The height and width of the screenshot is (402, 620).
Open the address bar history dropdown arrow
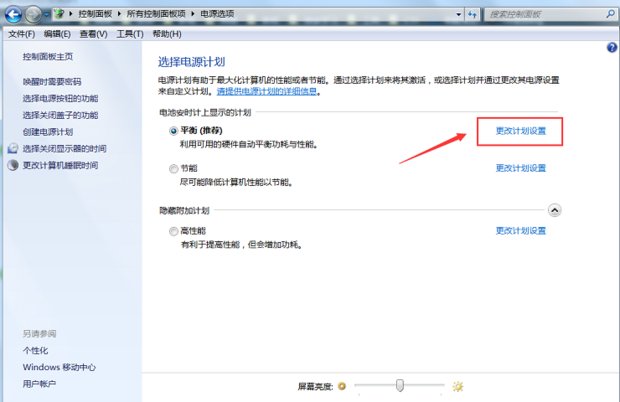point(458,14)
